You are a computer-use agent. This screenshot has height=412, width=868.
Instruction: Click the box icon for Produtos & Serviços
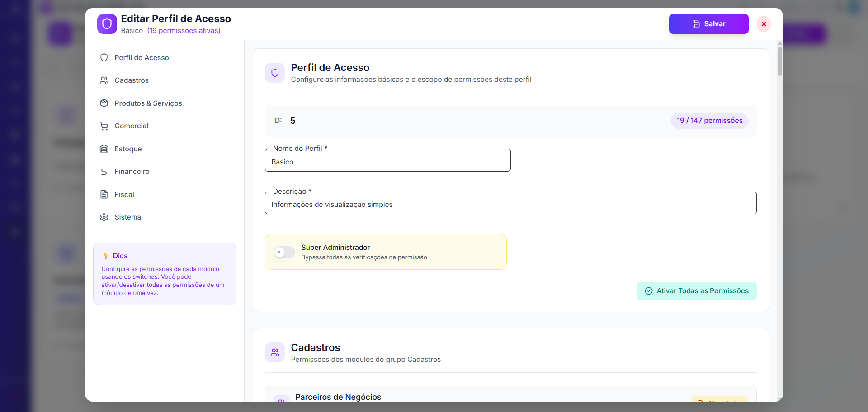click(x=104, y=103)
